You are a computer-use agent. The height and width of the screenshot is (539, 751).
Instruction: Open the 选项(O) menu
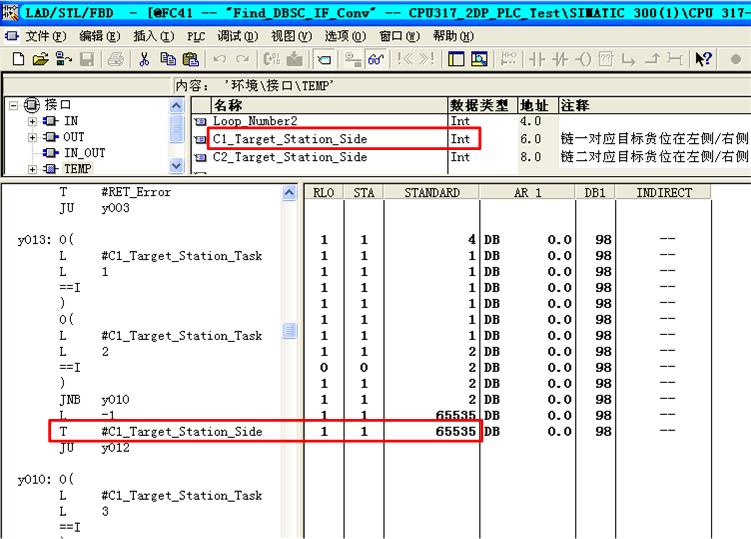(345, 36)
